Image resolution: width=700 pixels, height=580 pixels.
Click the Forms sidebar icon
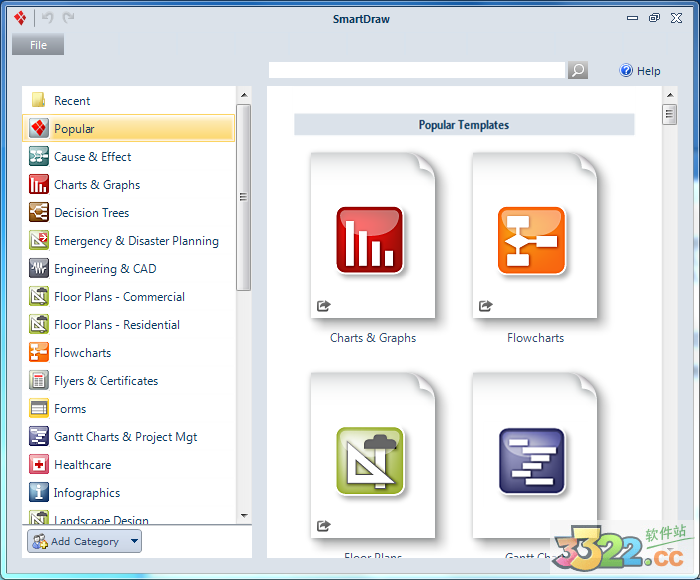(x=39, y=408)
